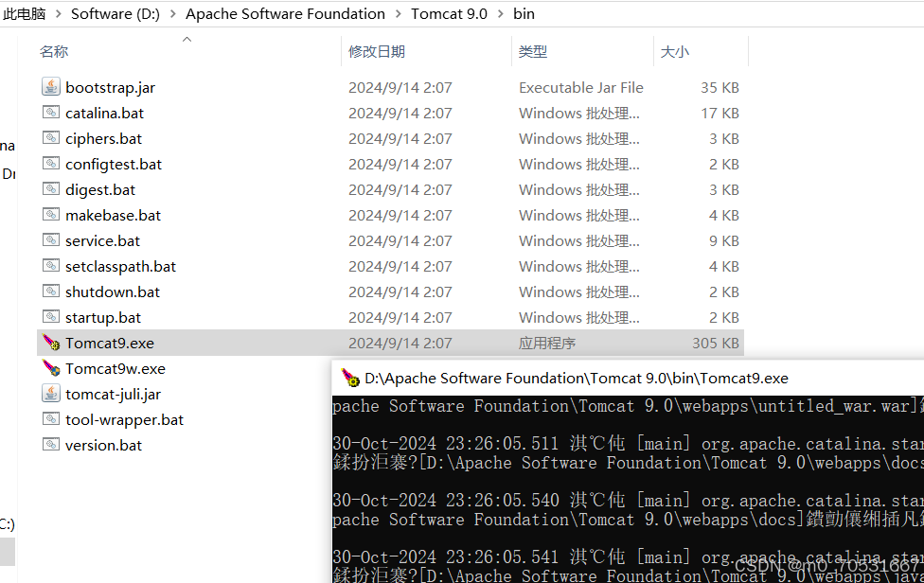Click the 应用程序 type cell of Tomcat9.exe
The image size is (924, 583).
(547, 343)
